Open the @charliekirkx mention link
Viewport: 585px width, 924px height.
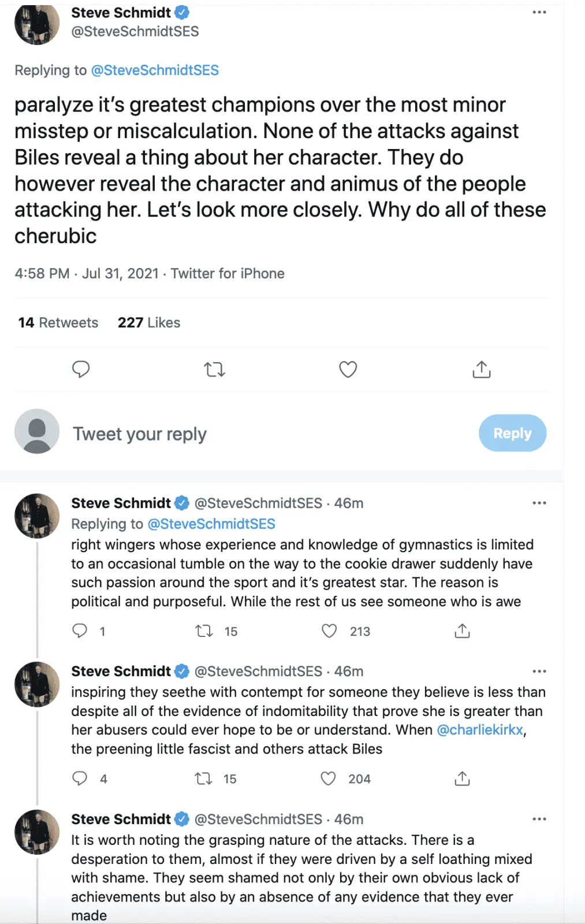coord(480,730)
